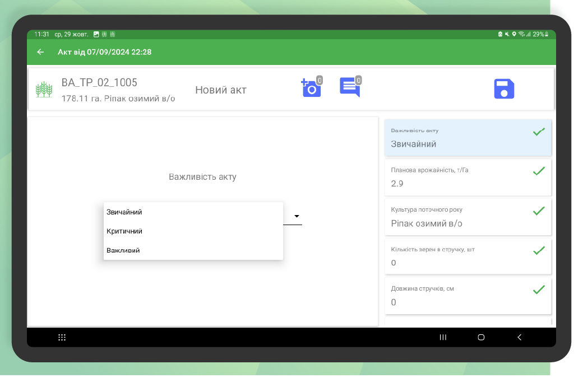Tap Android recent apps navigation button

tap(443, 337)
